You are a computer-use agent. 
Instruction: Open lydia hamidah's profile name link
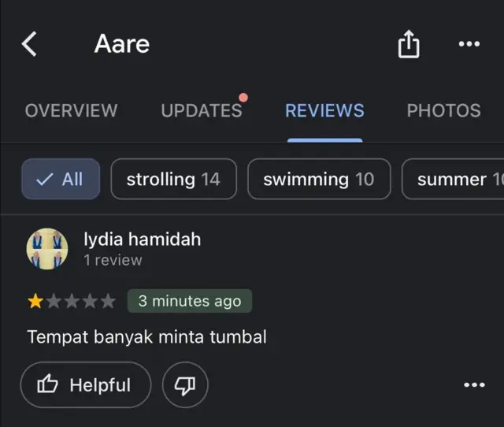142,239
